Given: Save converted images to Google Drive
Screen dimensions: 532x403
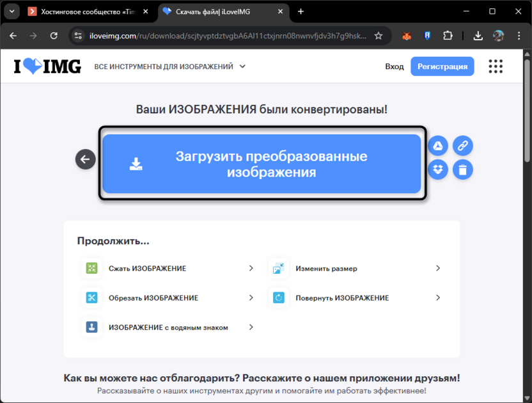Looking at the screenshot, I should click(x=438, y=145).
